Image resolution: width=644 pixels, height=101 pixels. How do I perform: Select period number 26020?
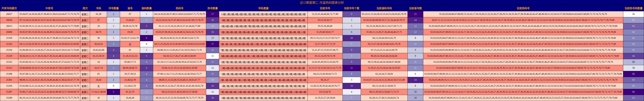click(9, 20)
